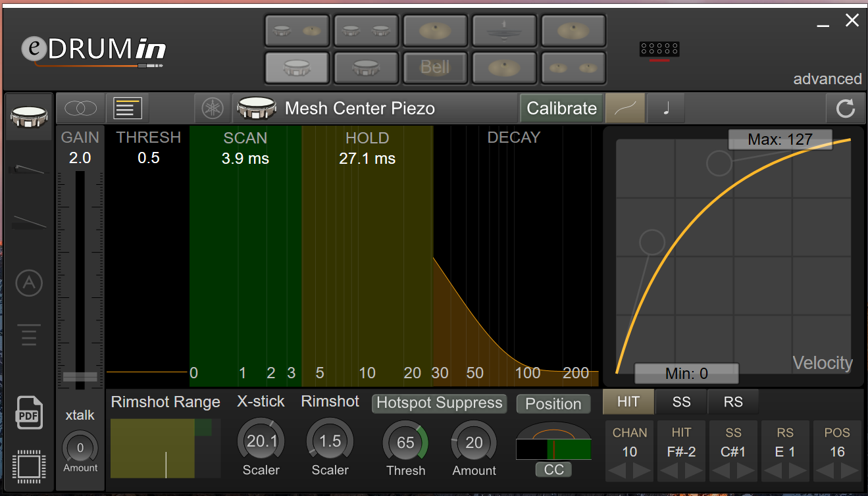Click the Hotspot Amount knob
Viewport: 868px width, 496px height.
474,443
